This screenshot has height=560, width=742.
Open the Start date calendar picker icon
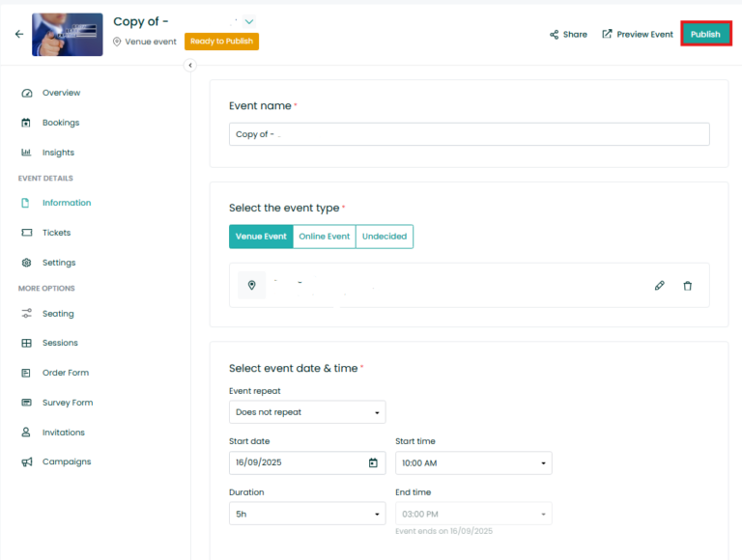pos(373,462)
